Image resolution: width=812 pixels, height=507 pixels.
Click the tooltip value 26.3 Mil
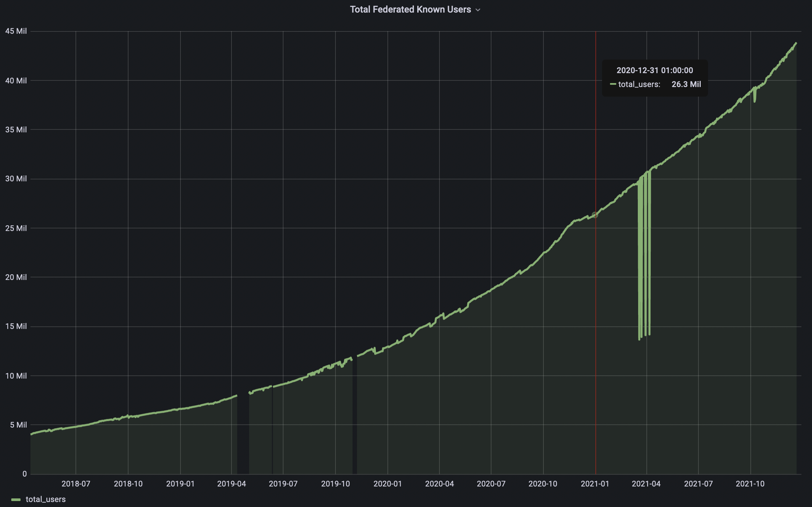pos(686,84)
